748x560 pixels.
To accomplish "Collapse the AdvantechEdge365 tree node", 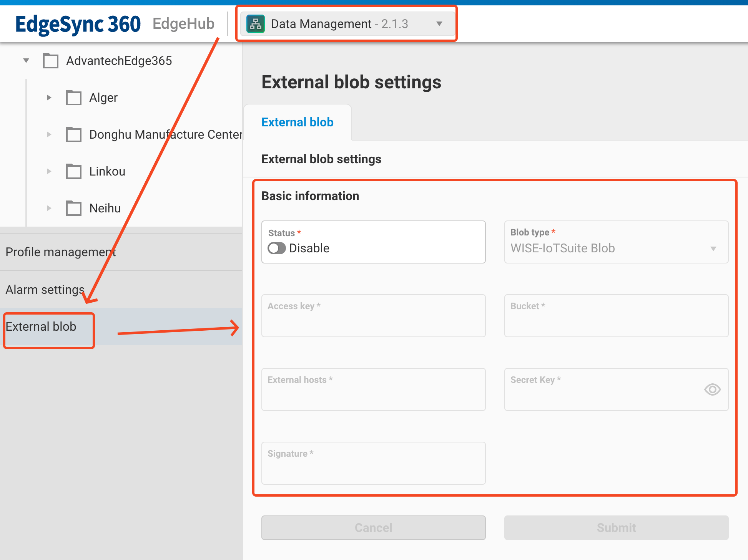I will click(26, 61).
